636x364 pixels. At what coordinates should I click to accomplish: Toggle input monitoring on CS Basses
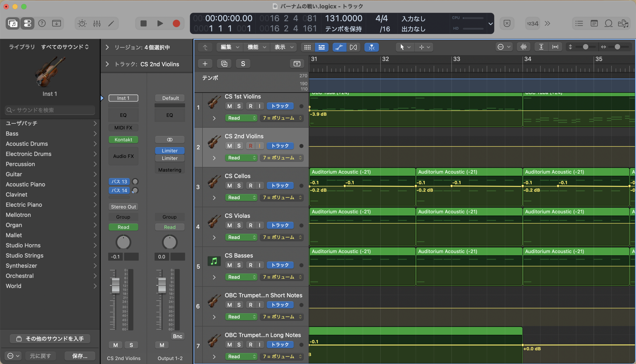[260, 265]
